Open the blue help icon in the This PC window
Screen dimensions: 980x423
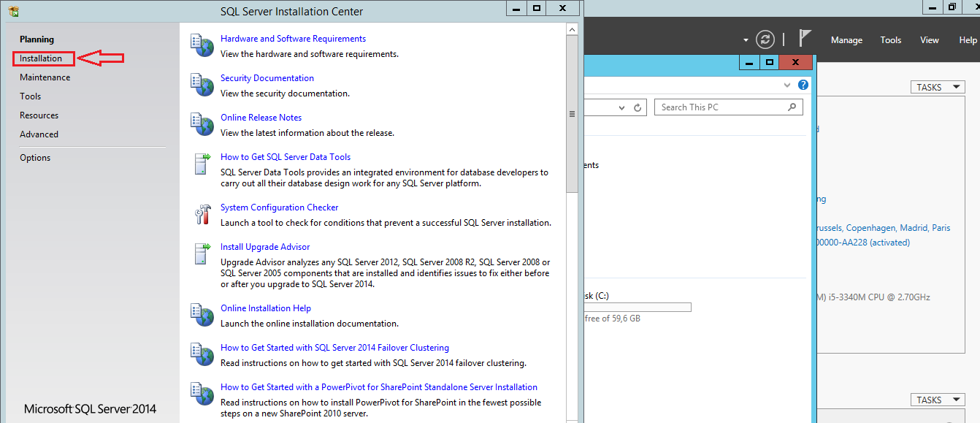(803, 85)
